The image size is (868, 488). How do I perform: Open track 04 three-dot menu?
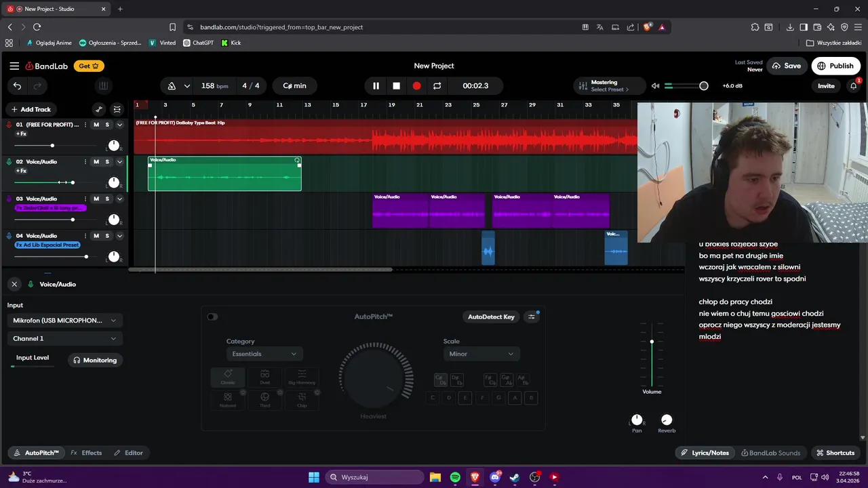[x=85, y=236]
